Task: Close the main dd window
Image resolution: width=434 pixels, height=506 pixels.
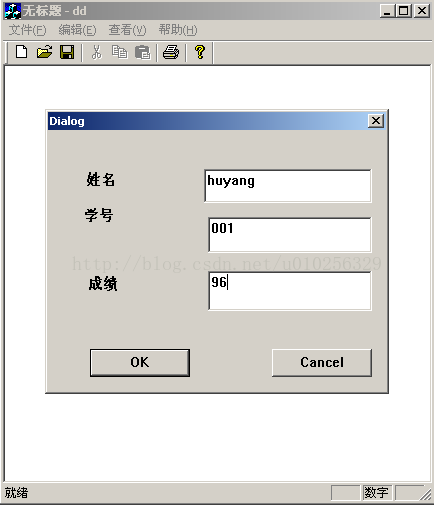Action: click(422, 11)
